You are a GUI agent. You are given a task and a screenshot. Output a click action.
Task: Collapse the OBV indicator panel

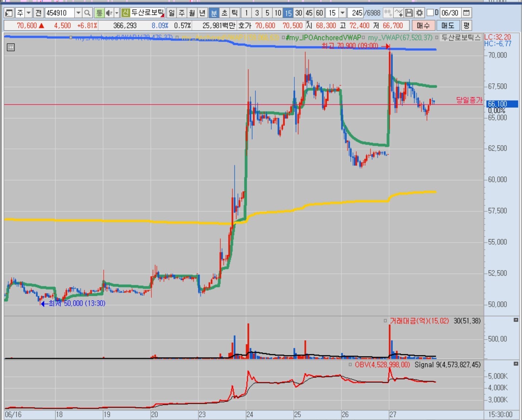point(516,364)
